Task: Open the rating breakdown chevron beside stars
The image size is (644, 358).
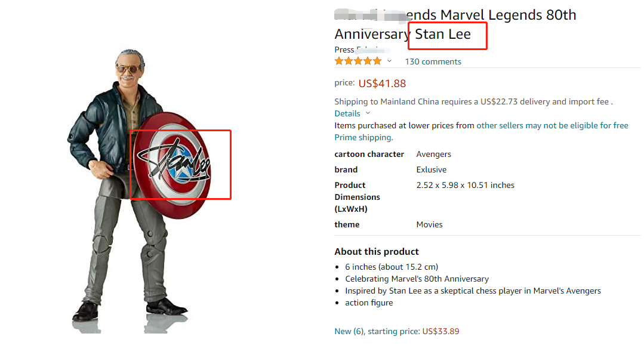Action: [x=390, y=61]
